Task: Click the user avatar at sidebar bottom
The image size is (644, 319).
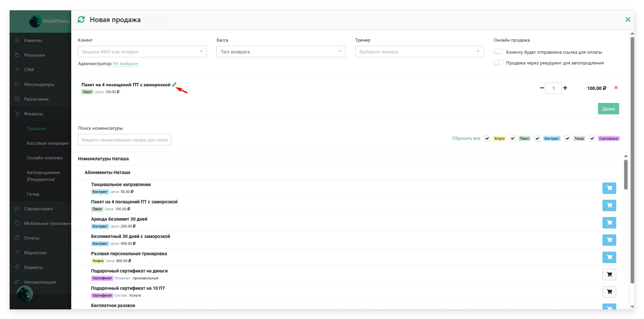Action: 25,293
